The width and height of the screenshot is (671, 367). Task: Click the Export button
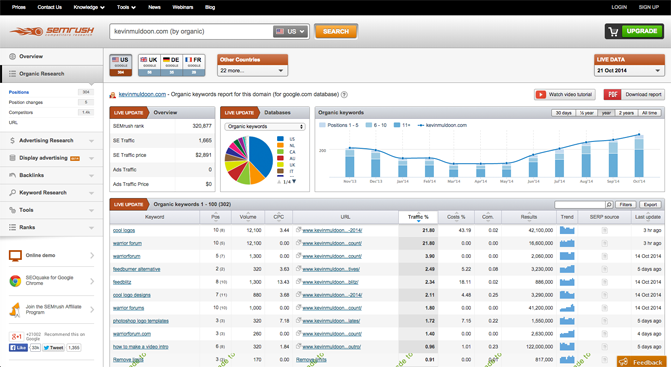point(650,205)
